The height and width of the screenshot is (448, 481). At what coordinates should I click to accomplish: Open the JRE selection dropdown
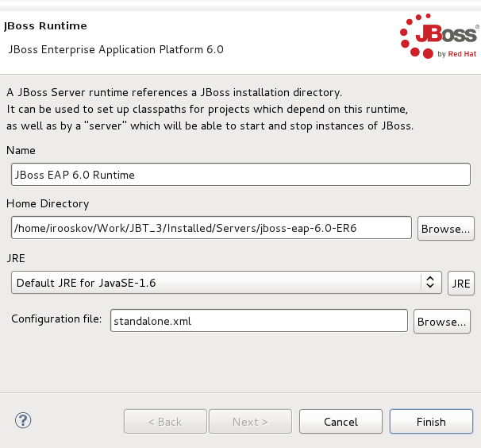[226, 283]
